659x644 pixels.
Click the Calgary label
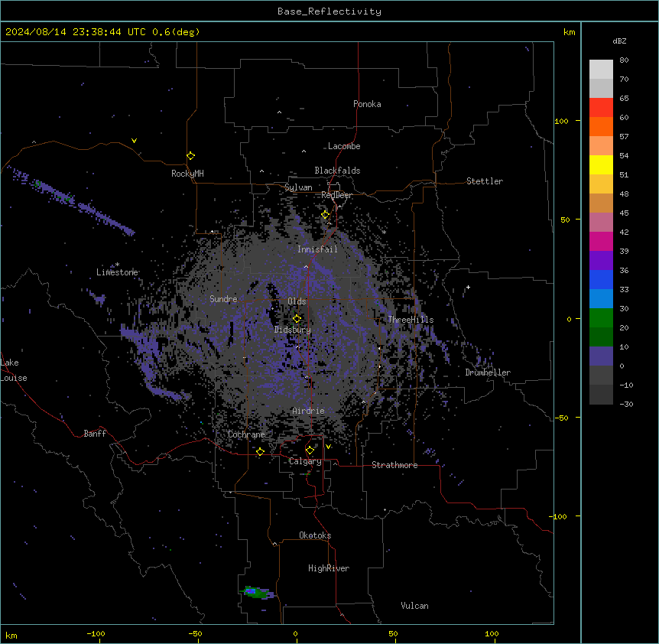305,461
